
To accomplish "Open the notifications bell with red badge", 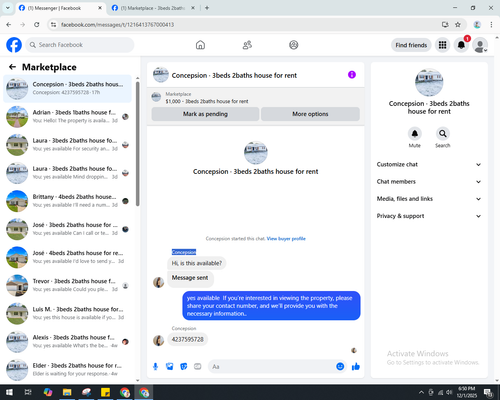I will (461, 45).
